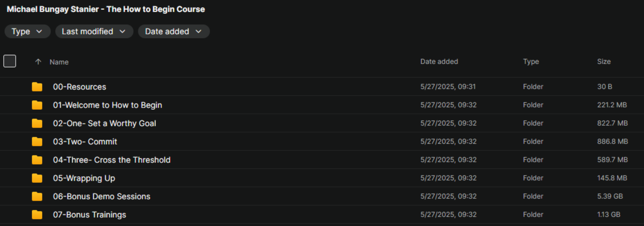The image size is (644, 226).
Task: Click the 00-Resources folder icon
Action: (x=37, y=87)
